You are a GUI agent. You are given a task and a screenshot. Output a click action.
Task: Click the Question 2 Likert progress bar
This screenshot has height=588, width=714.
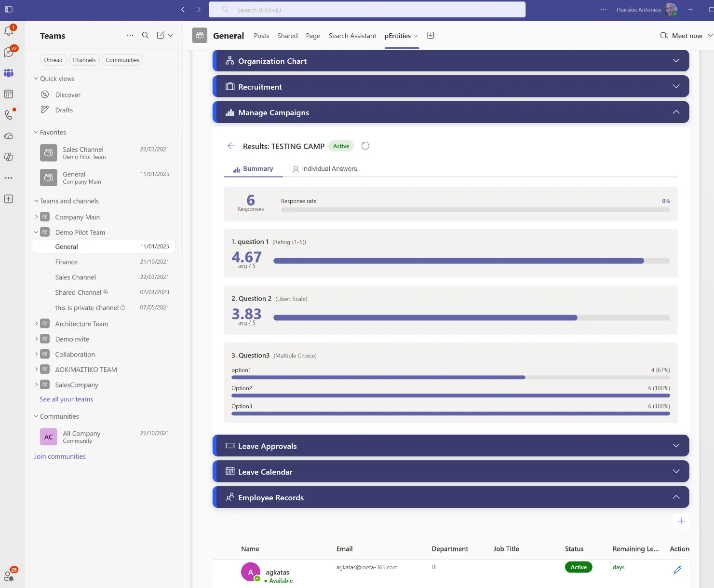472,318
